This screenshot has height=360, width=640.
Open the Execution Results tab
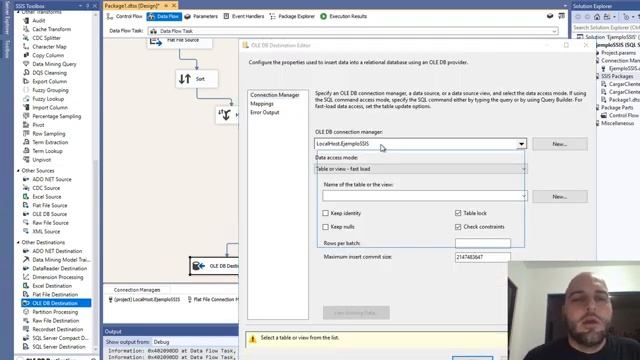344,16
